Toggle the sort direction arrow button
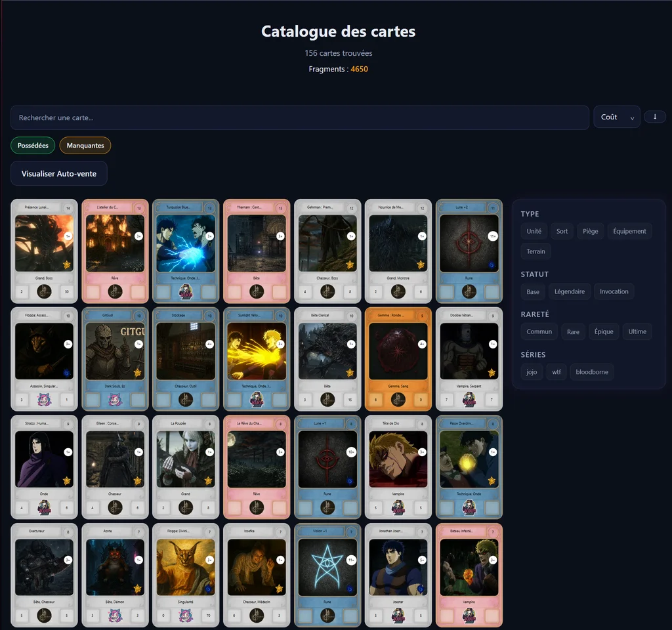This screenshot has height=630, width=672. (655, 117)
